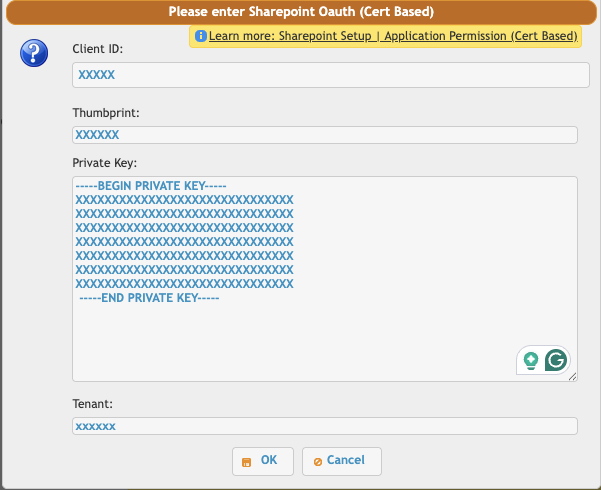Click into the Thumbprint text field
This screenshot has width=601, height=490.
[x=325, y=135]
